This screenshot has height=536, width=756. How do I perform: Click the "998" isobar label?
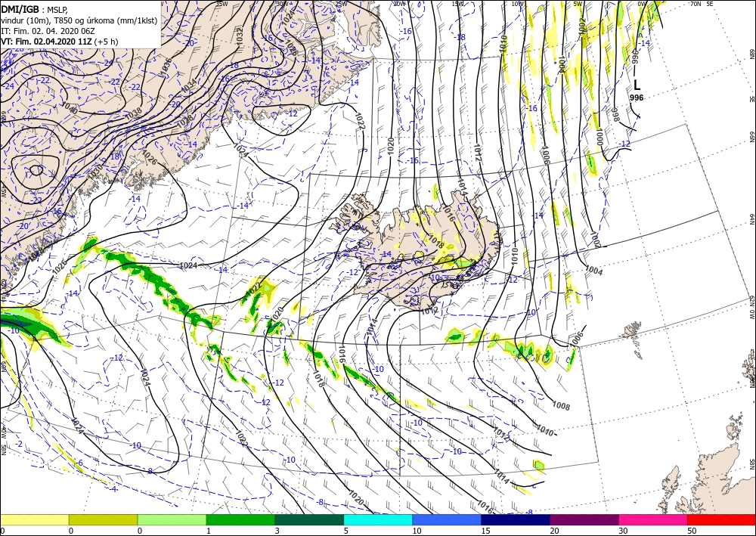[x=615, y=114]
